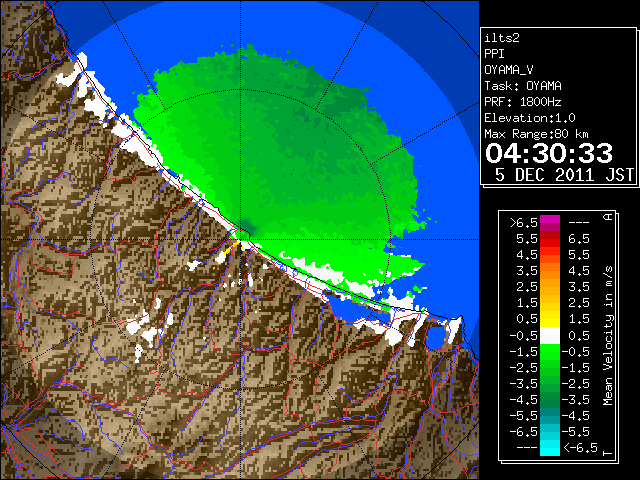Viewport: 640px width, 480px height.
Task: Click the '<-6.5' legend value
Action: coord(580,447)
